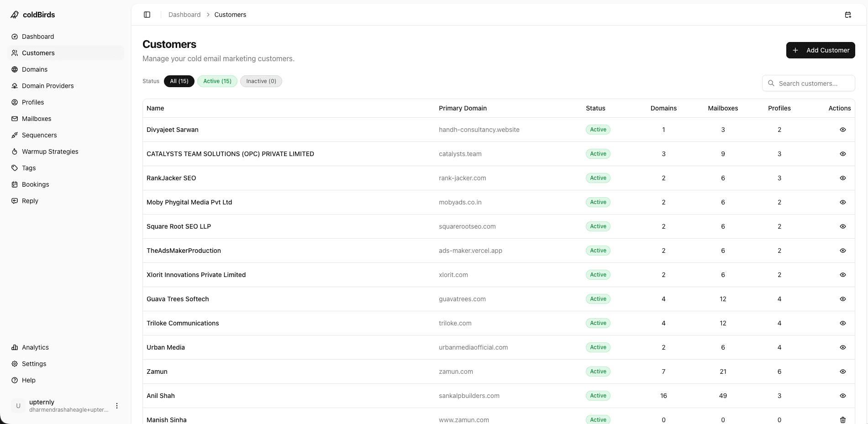The image size is (868, 424).
Task: Click the Tags icon in the sidebar
Action: (x=15, y=168)
